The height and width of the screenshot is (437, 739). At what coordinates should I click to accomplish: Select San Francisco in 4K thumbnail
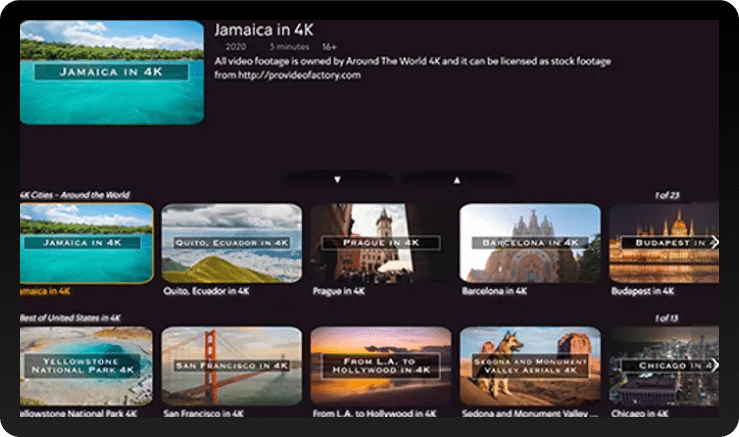pyautogui.click(x=232, y=366)
